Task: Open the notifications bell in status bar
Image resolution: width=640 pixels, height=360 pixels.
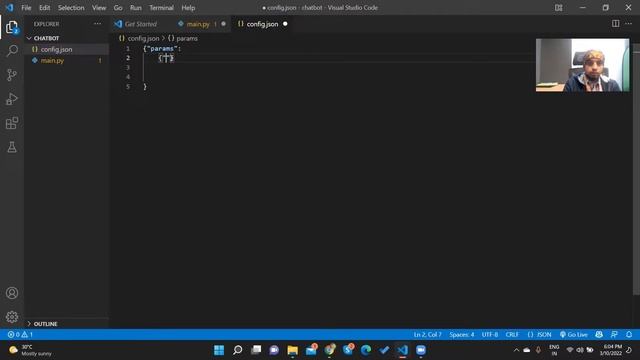Action: click(629, 334)
